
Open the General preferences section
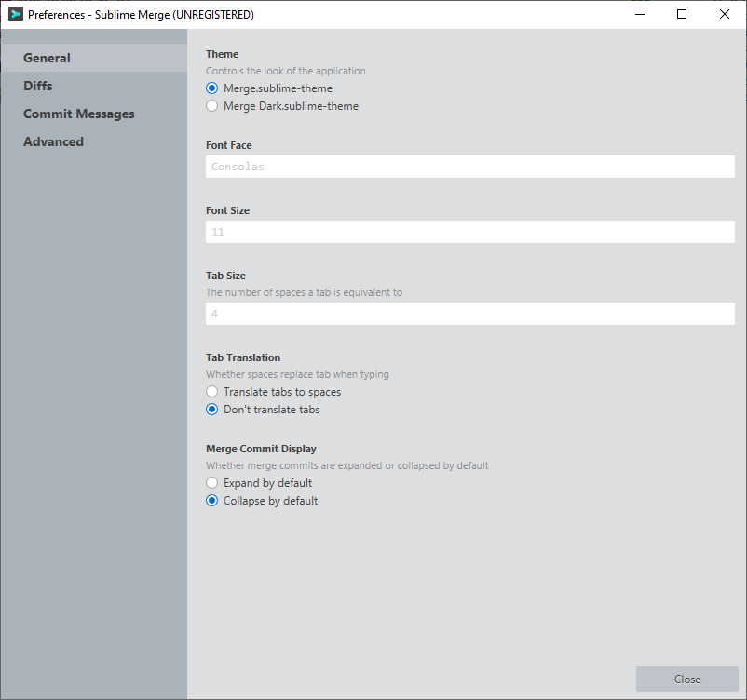click(x=47, y=58)
